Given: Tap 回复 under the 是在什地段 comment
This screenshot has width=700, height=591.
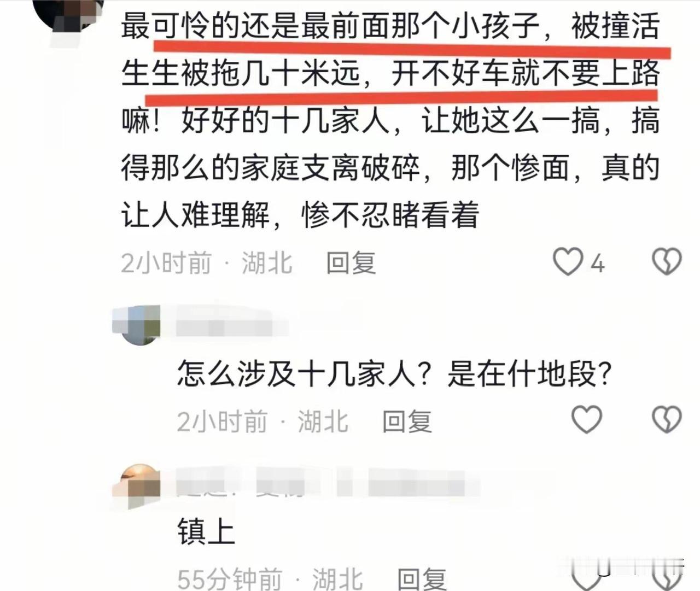Looking at the screenshot, I should click(407, 422).
